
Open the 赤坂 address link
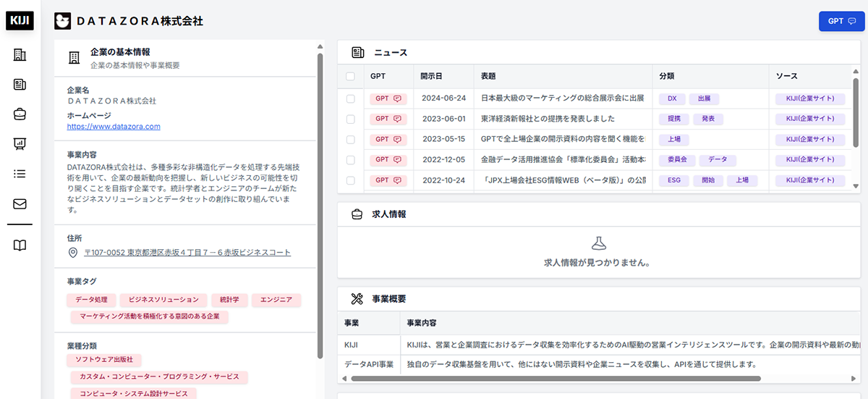[187, 253]
